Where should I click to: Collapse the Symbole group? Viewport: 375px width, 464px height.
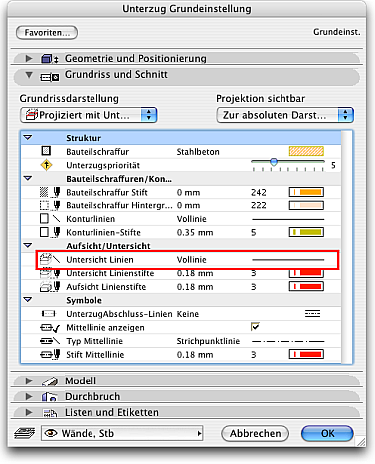pos(28,300)
